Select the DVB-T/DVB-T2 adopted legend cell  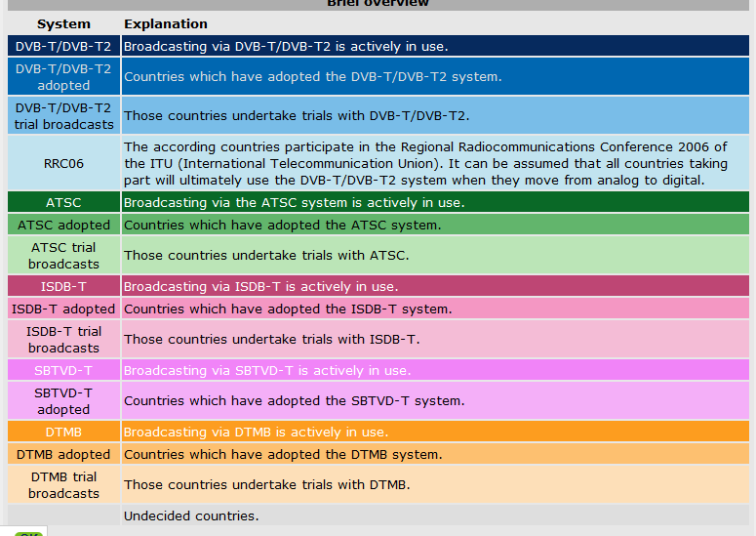(63, 77)
